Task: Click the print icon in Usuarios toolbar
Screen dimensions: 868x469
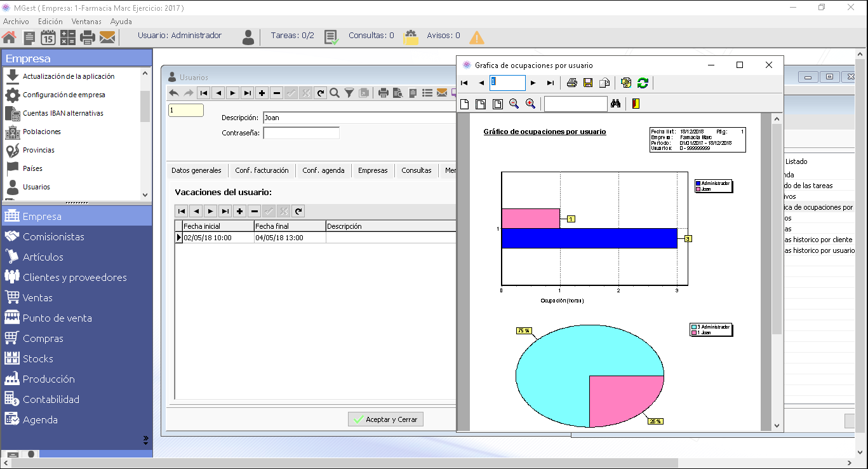Action: coord(384,93)
